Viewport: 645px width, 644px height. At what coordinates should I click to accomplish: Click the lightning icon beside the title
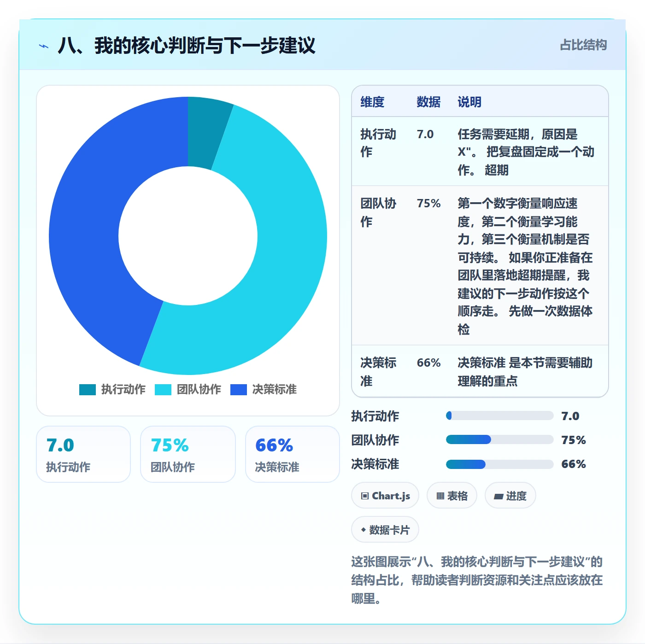click(x=44, y=46)
